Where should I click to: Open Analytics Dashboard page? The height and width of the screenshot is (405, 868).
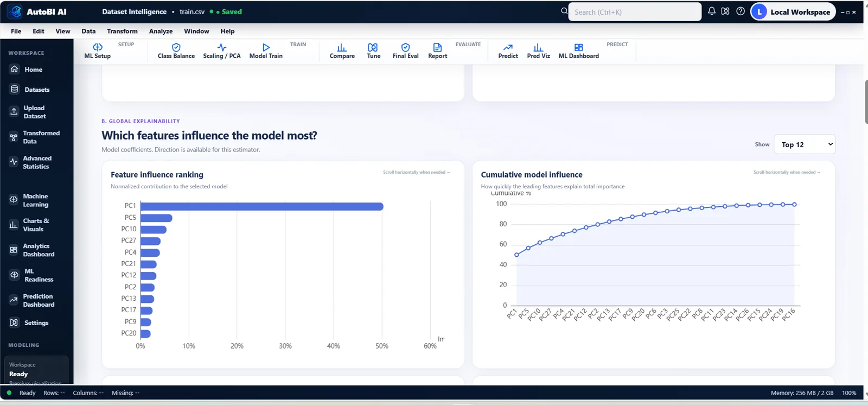tap(36, 250)
